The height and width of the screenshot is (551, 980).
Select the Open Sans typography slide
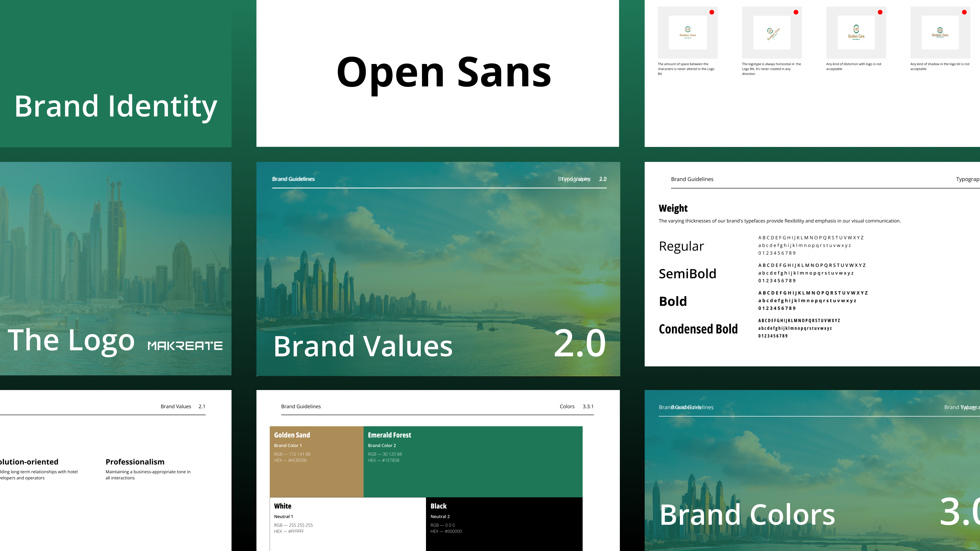pos(438,73)
